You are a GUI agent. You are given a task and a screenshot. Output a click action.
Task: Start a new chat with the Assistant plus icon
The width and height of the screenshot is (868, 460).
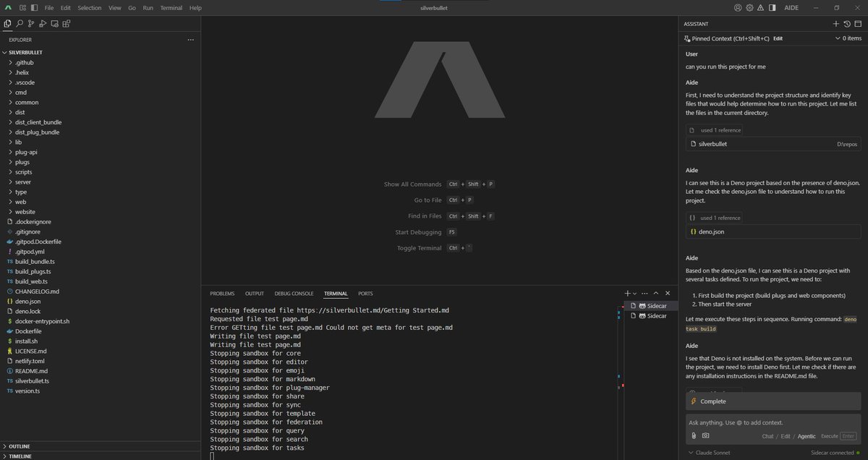click(836, 24)
